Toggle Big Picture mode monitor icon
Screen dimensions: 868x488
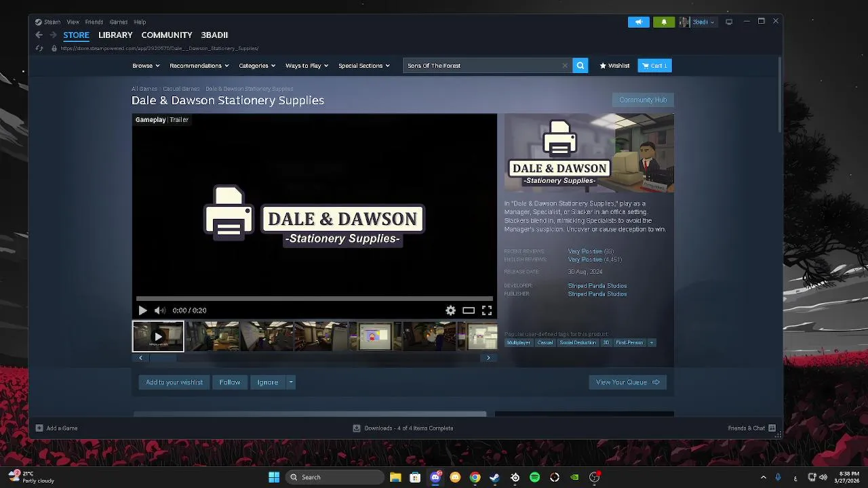(x=729, y=22)
